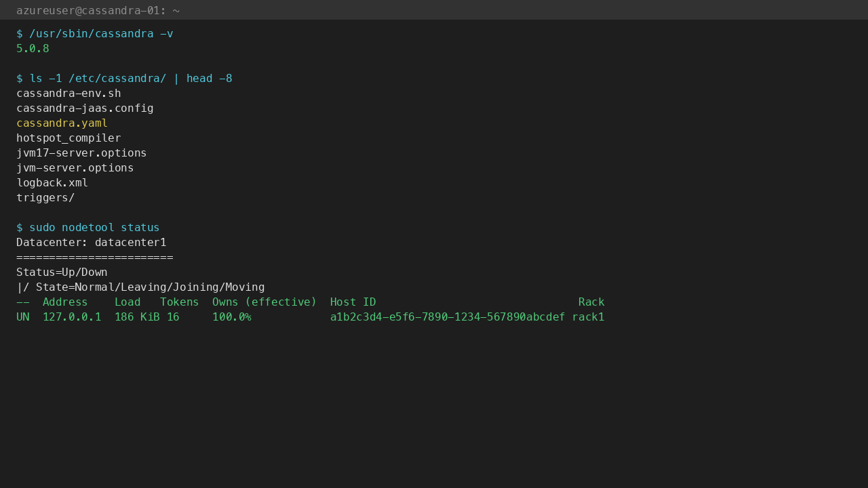Click the rack1 value

(x=588, y=317)
